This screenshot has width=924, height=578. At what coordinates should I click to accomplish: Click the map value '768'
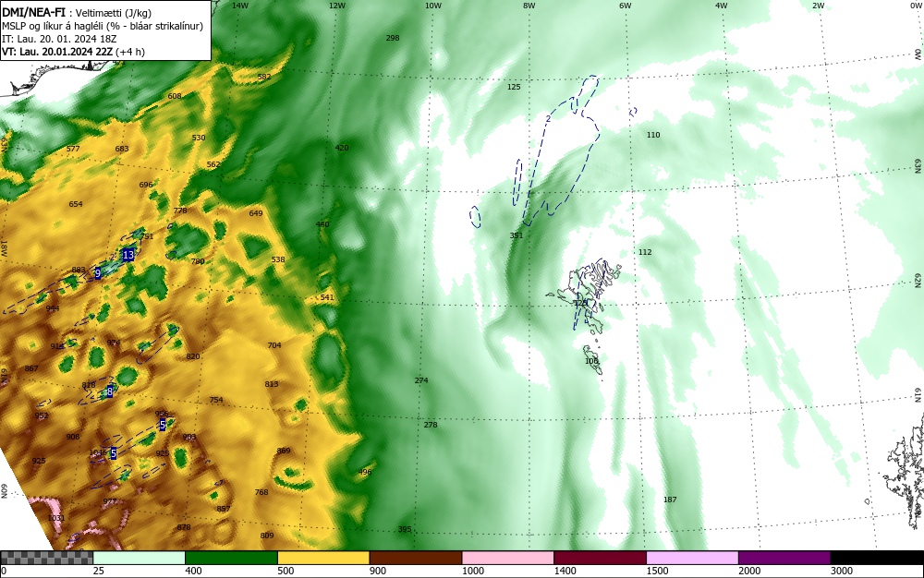(261, 492)
